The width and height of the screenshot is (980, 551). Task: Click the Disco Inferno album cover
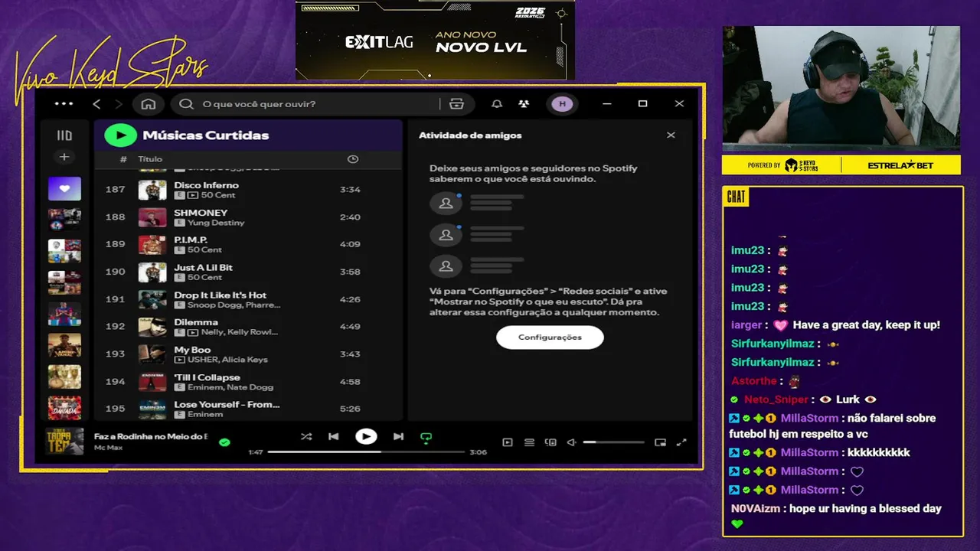152,190
